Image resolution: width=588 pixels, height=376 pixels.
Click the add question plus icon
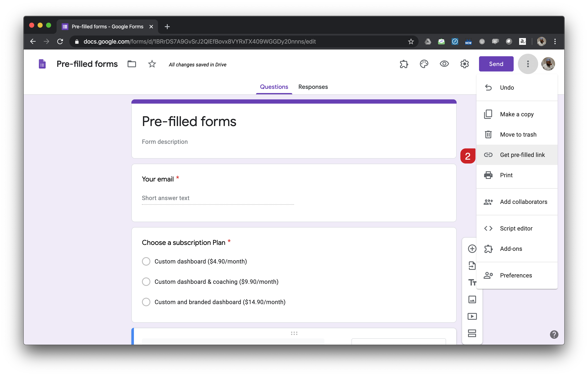pyautogui.click(x=472, y=249)
